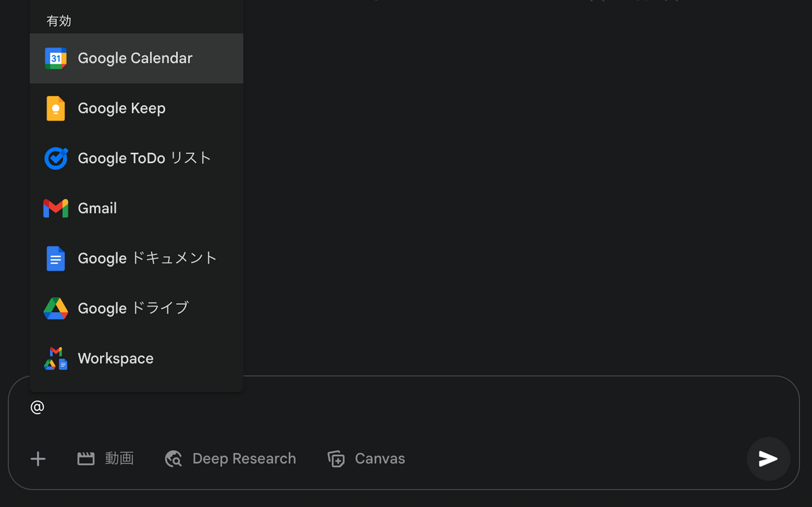The width and height of the screenshot is (812, 507).
Task: Click the video clapperboard icon
Action: [x=86, y=459]
